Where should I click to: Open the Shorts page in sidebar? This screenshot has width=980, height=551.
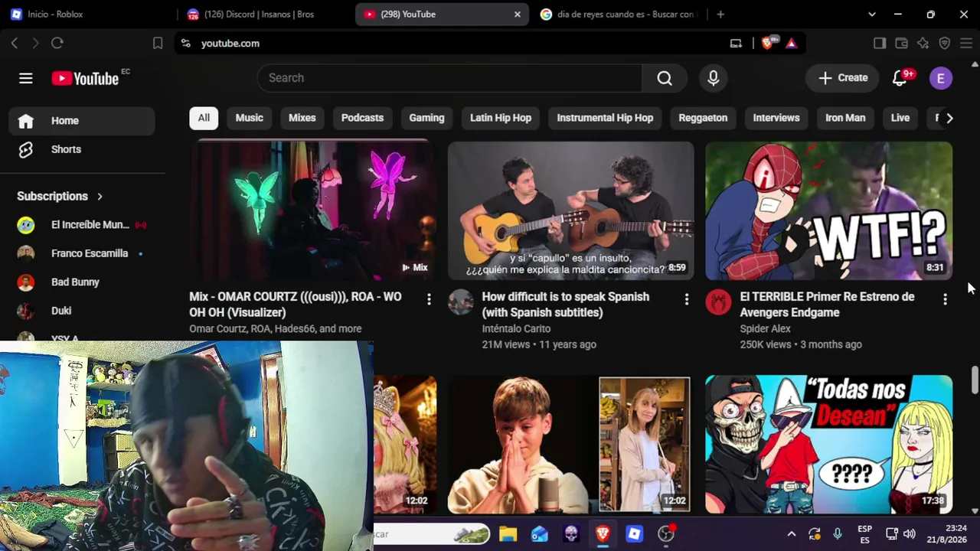pos(82,149)
